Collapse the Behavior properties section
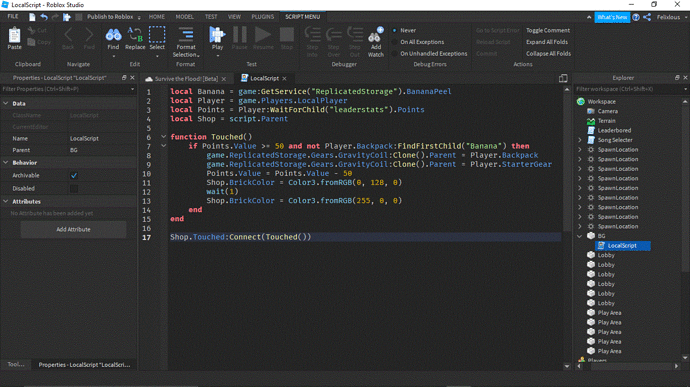 pyautogui.click(x=6, y=162)
